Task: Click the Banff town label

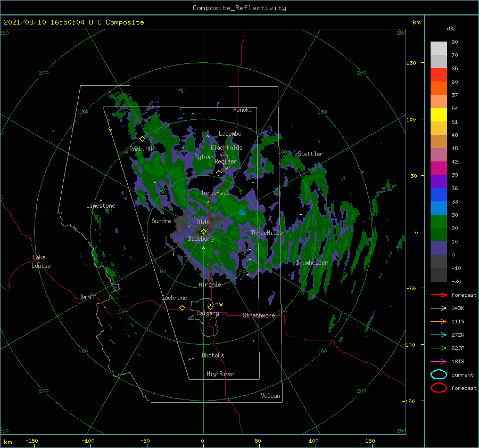Action: (88, 297)
